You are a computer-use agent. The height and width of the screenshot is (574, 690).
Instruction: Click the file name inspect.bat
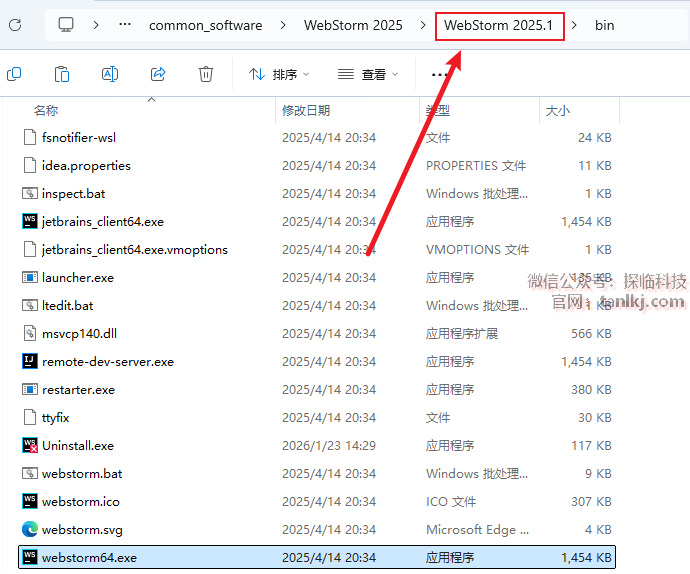pos(73,194)
